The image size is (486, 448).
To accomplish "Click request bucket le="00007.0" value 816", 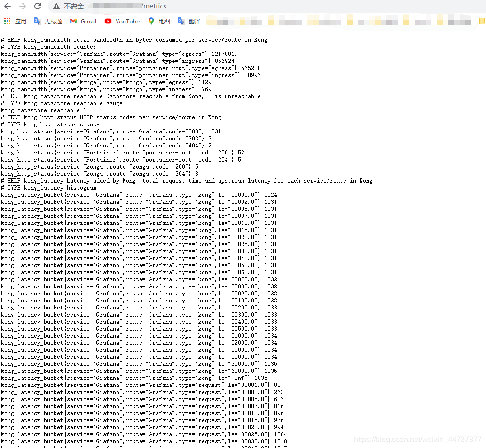I will pos(279,406).
